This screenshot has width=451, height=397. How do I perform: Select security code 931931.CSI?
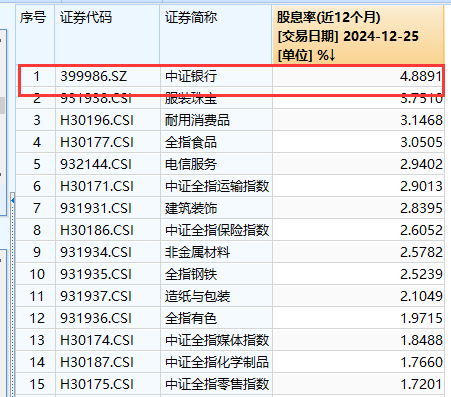96,208
